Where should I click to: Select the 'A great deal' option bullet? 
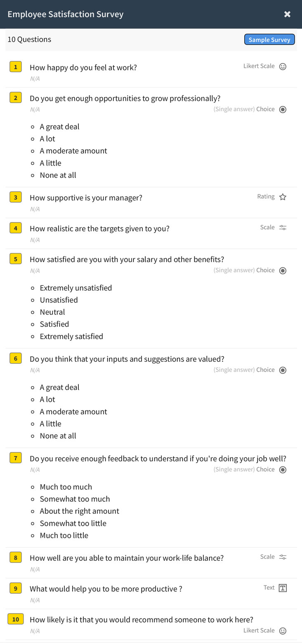pos(33,126)
